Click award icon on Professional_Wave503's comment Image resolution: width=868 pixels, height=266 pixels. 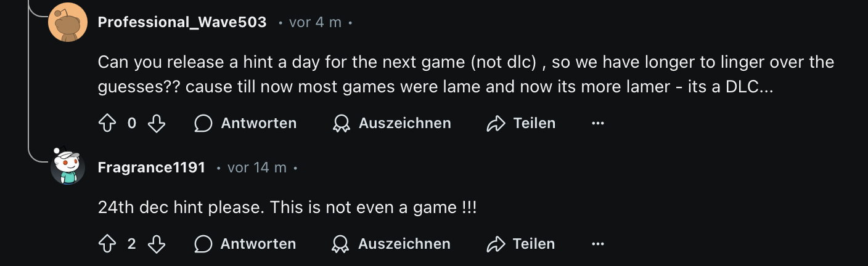[x=341, y=124]
